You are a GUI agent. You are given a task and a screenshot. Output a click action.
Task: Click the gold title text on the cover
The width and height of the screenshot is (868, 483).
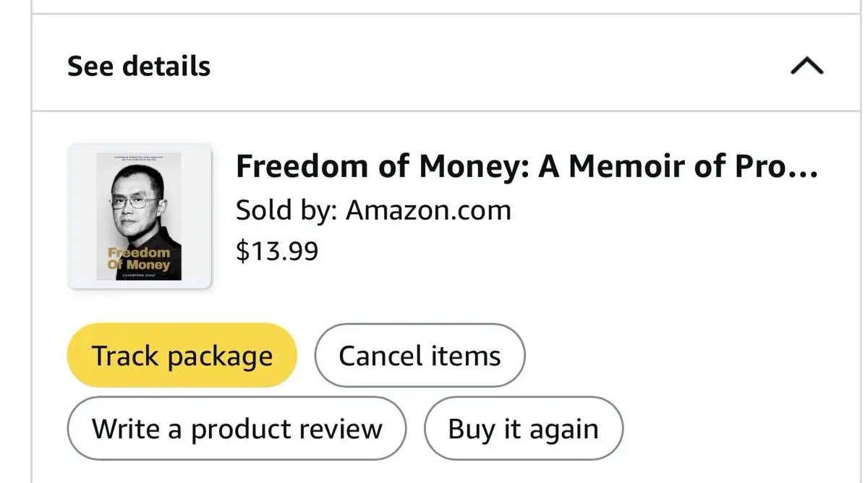(139, 258)
